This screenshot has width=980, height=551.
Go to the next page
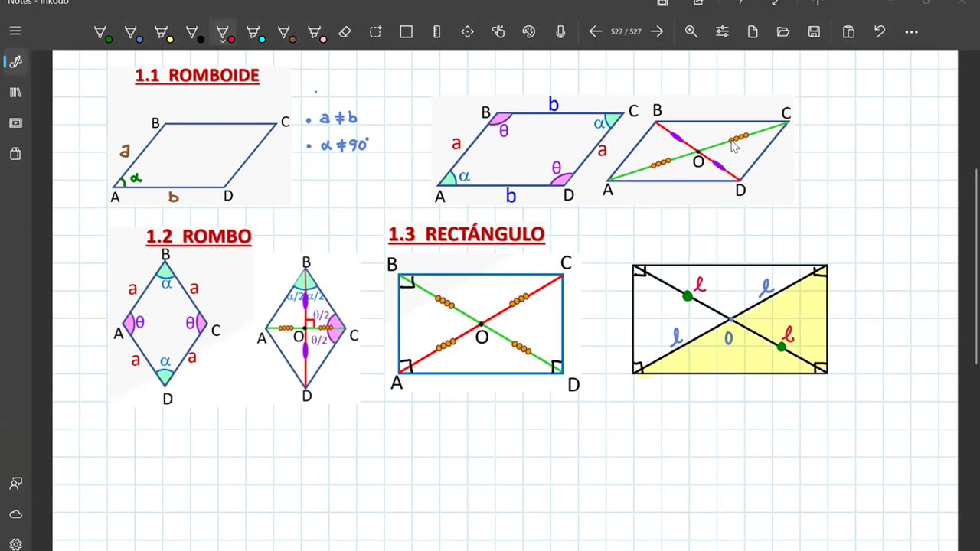pos(657,32)
